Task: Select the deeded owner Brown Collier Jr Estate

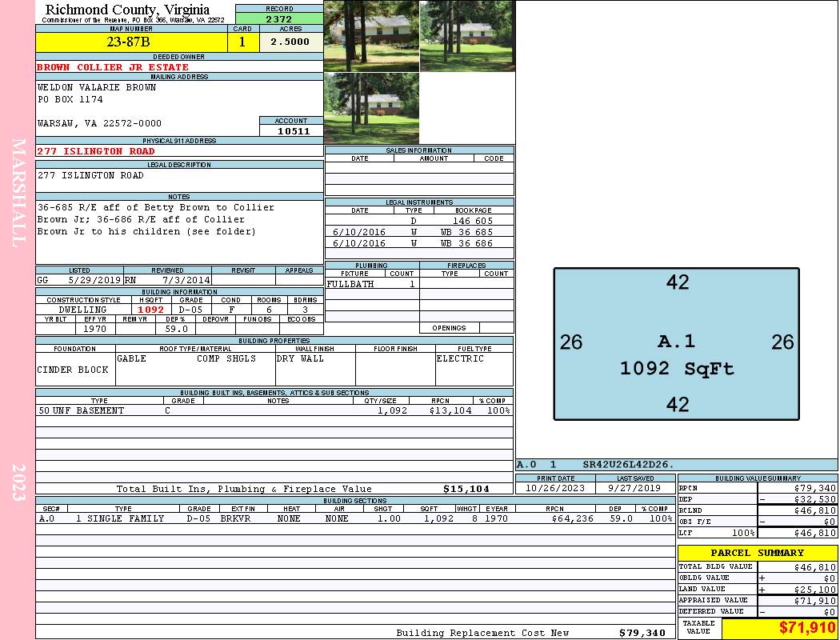Action: coord(113,67)
